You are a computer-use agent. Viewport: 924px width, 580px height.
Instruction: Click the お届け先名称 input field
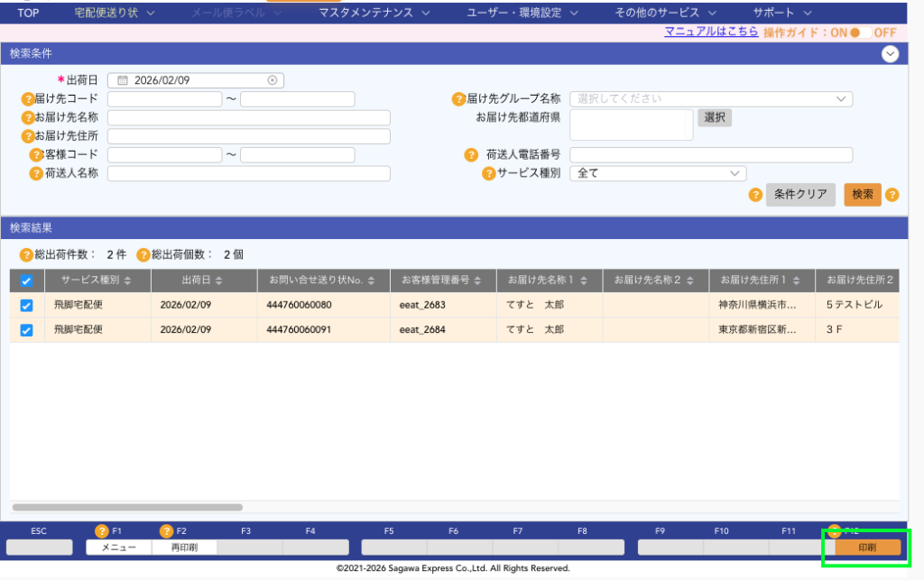pos(248,118)
